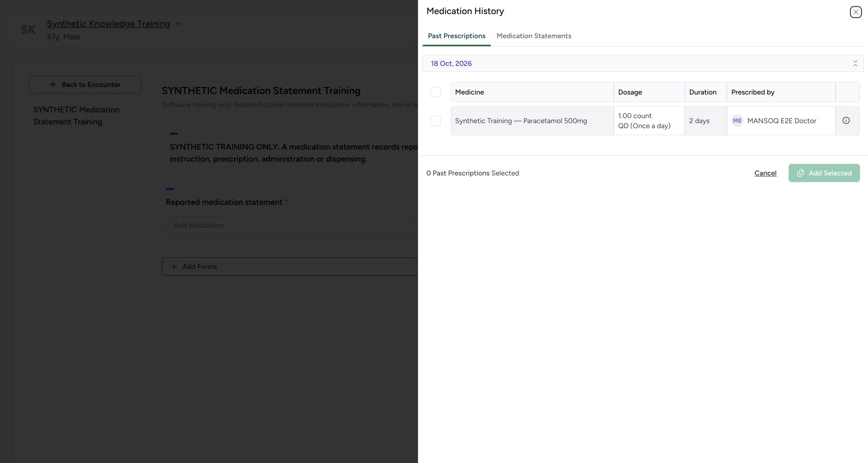
Task: Click Synthetic Training — Paracetamol 500mg cell
Action: coord(532,121)
